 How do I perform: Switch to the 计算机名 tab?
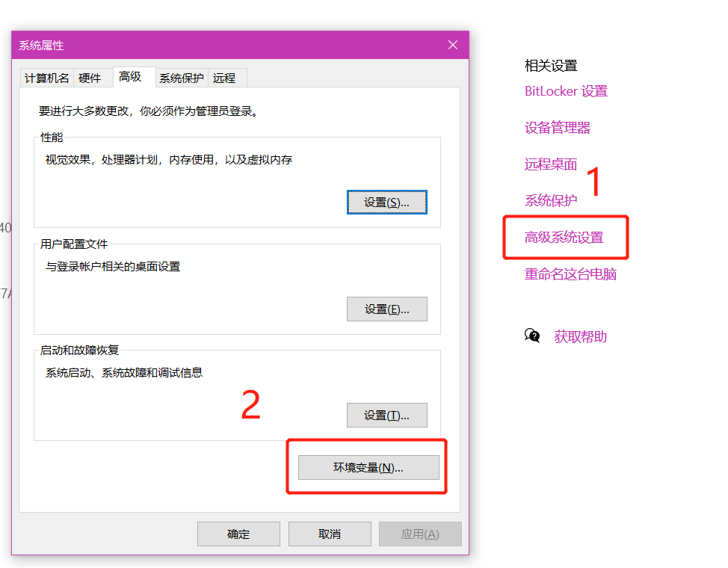(x=46, y=78)
